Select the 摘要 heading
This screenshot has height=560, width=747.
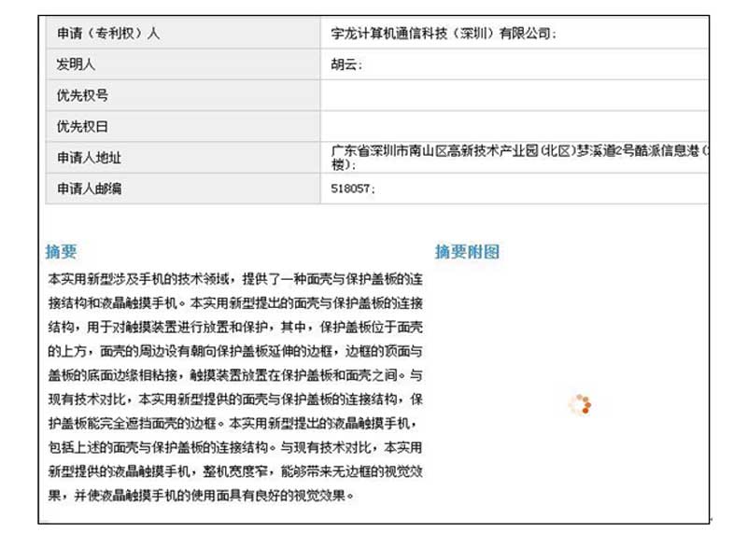[61, 251]
